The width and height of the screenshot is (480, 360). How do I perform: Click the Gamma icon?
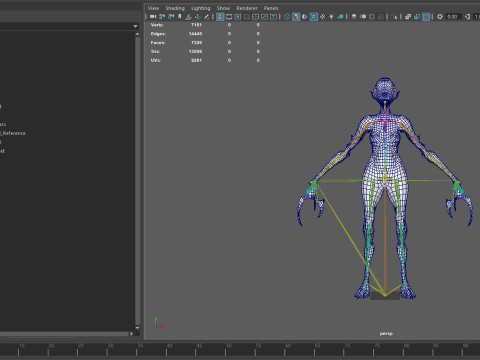pos(468,16)
